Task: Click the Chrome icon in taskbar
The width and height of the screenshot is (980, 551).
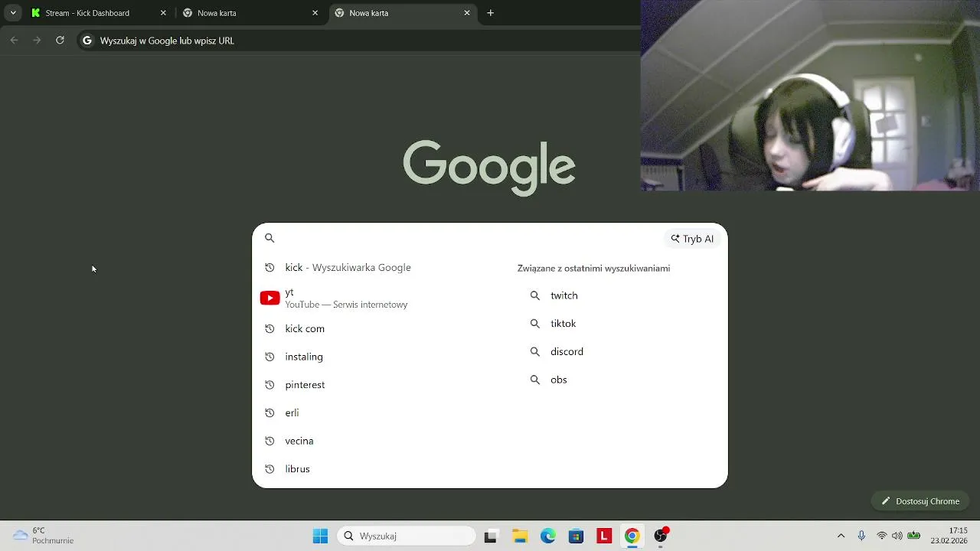Action: (x=632, y=536)
